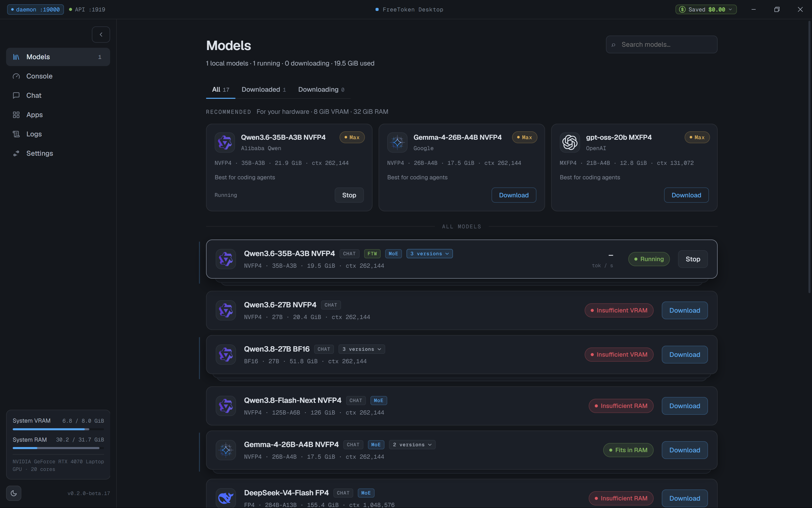Click the Qwen logo in Qwen3.6-27B NVFP4 row

tap(226, 310)
